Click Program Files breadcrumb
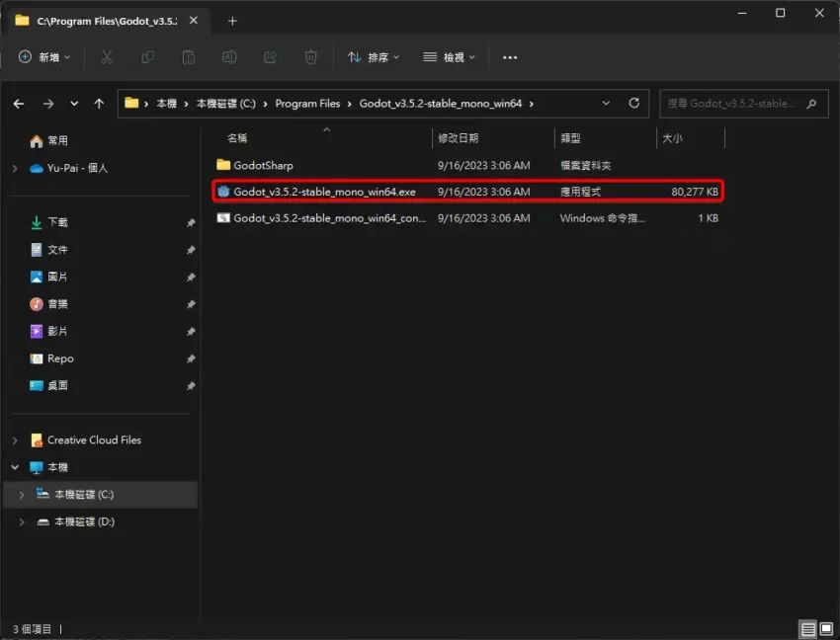This screenshot has height=640, width=840. pyautogui.click(x=307, y=104)
